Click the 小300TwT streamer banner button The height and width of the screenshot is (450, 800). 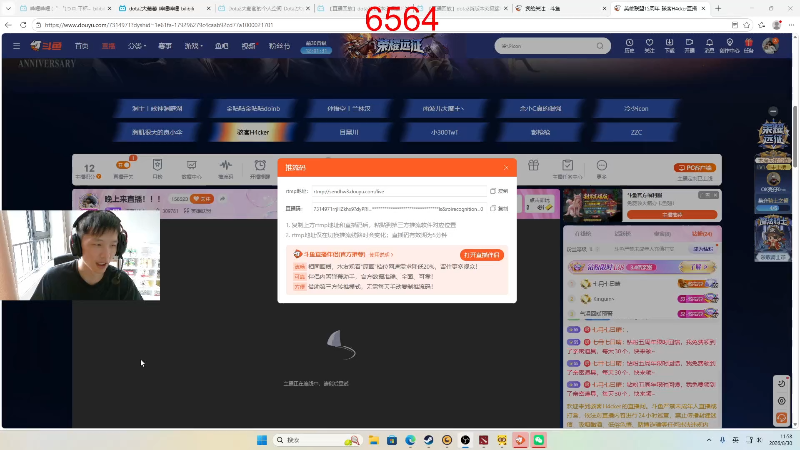(444, 132)
